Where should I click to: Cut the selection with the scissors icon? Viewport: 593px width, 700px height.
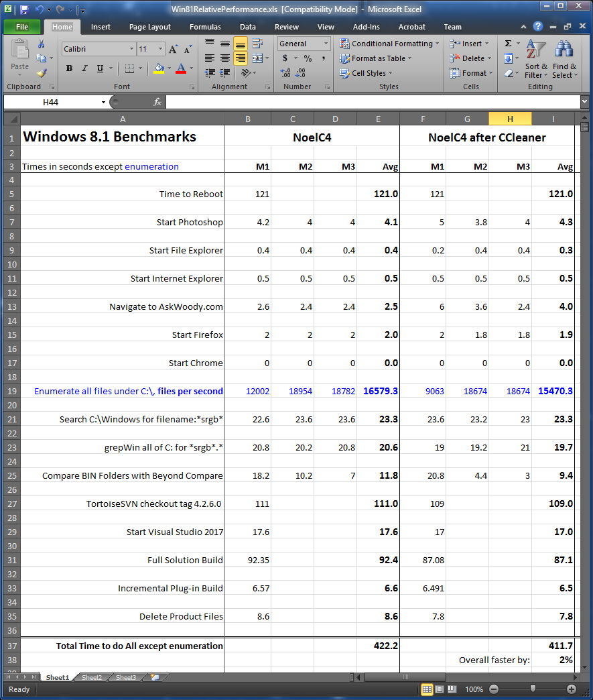(x=41, y=44)
